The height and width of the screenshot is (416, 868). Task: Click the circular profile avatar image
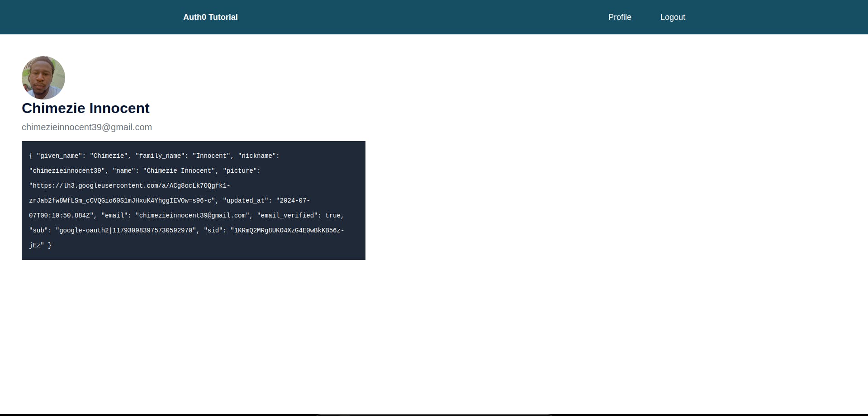pyautogui.click(x=43, y=77)
